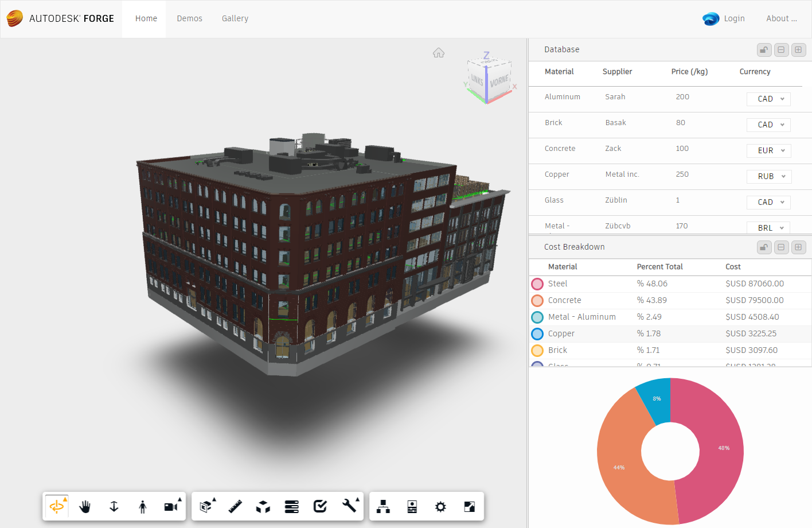Minimize the Cost Breakdown panel
This screenshot has height=528, width=812.
coord(781,247)
